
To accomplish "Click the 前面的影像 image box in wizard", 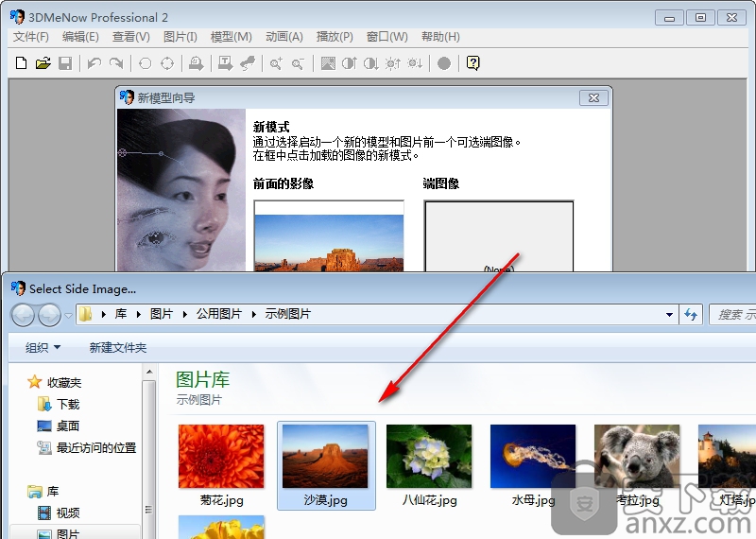I will coord(329,236).
